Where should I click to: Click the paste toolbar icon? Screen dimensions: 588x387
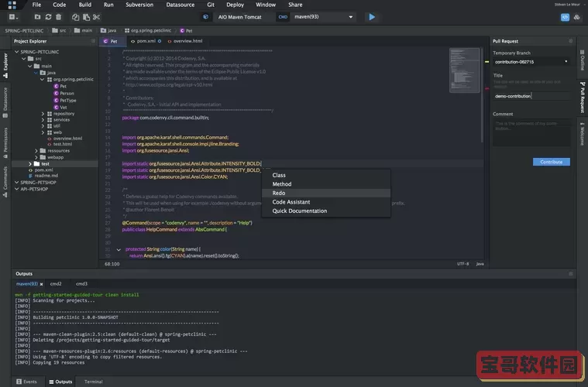coord(86,17)
